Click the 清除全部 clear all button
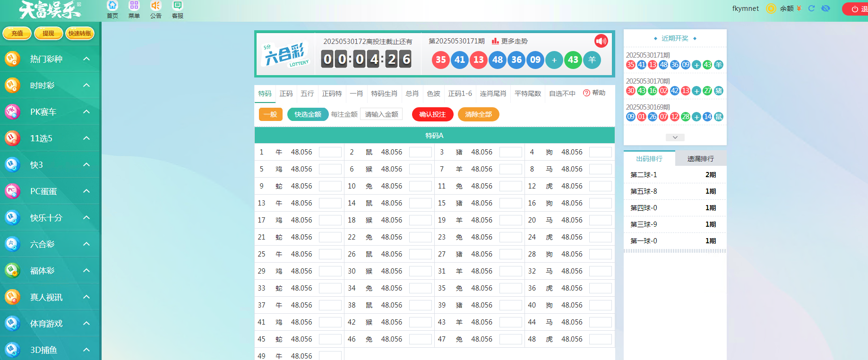The width and height of the screenshot is (868, 360). pyautogui.click(x=478, y=114)
